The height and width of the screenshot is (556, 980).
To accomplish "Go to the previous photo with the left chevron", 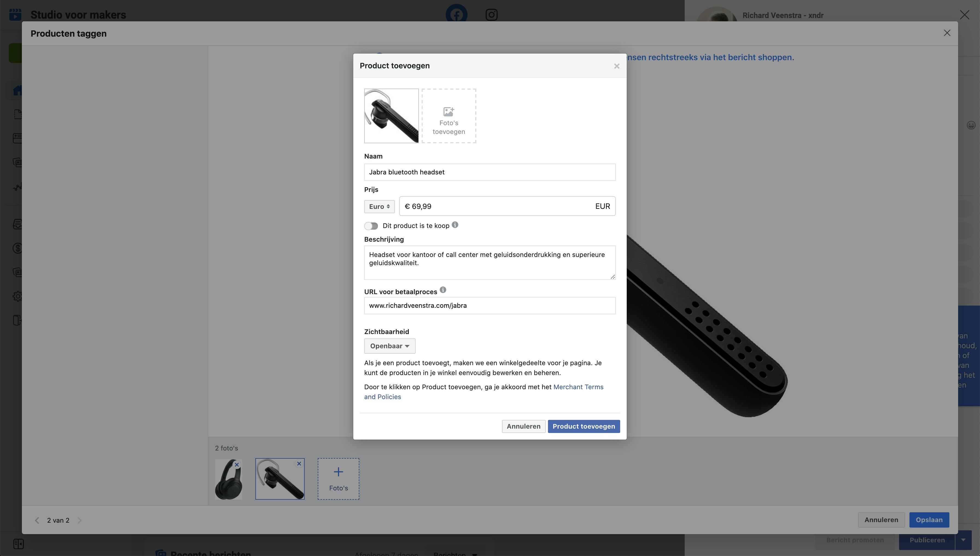I will coord(37,520).
